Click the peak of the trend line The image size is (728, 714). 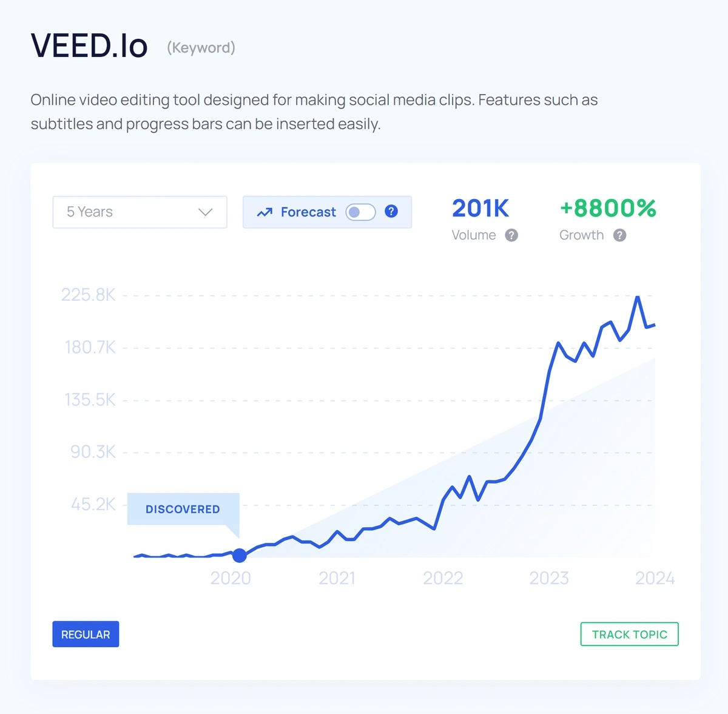pyautogui.click(x=638, y=297)
